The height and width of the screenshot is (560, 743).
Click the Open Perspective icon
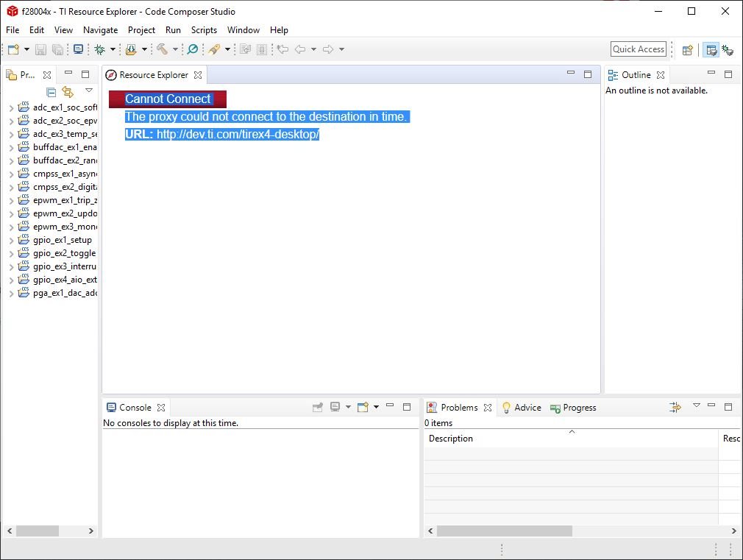pyautogui.click(x=688, y=50)
